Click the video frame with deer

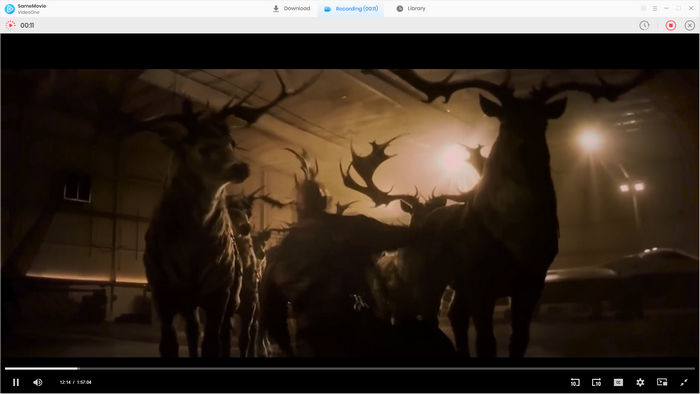pos(350,213)
